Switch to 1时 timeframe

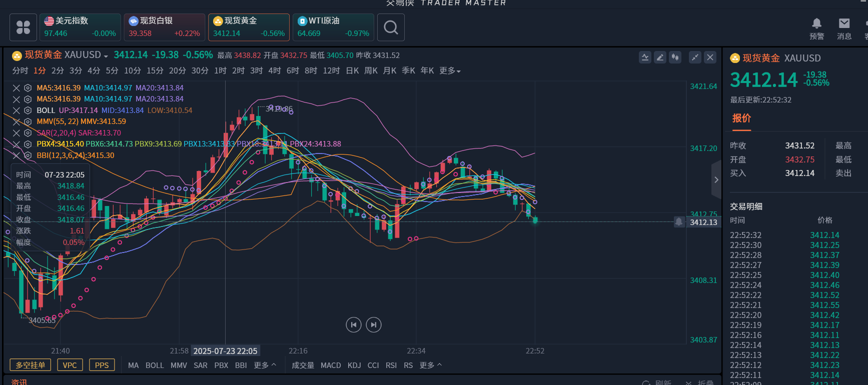click(220, 71)
